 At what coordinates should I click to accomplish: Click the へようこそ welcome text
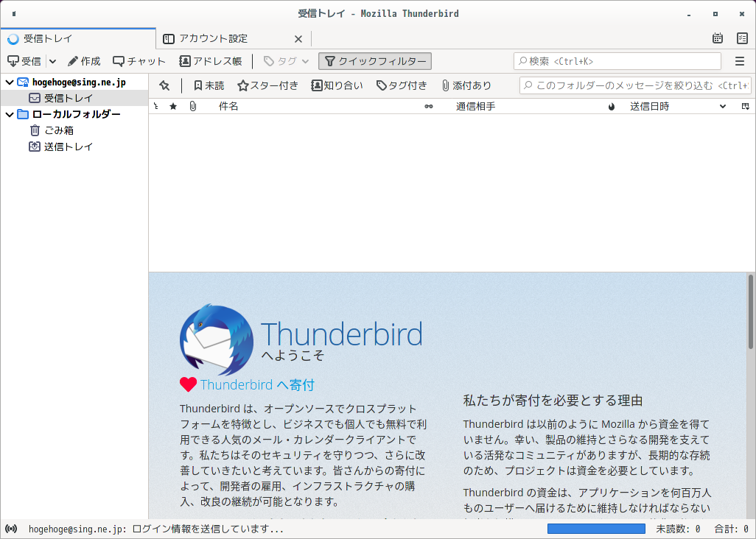tap(293, 356)
